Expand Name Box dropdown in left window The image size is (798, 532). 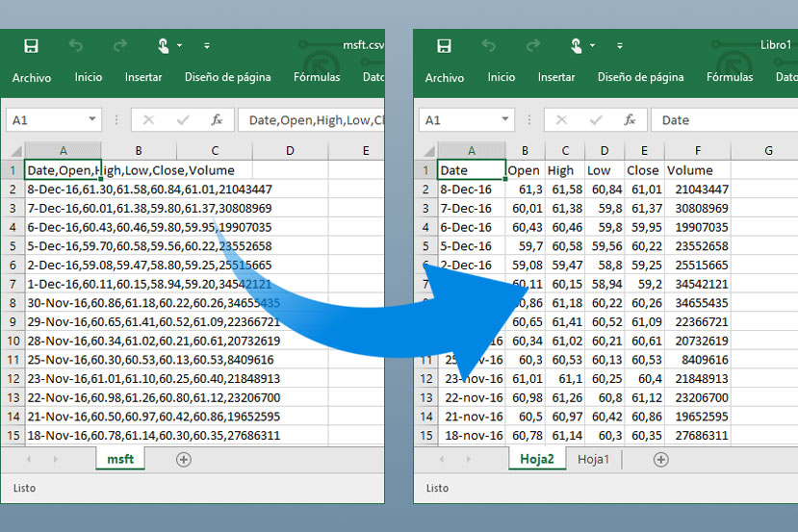(92, 120)
